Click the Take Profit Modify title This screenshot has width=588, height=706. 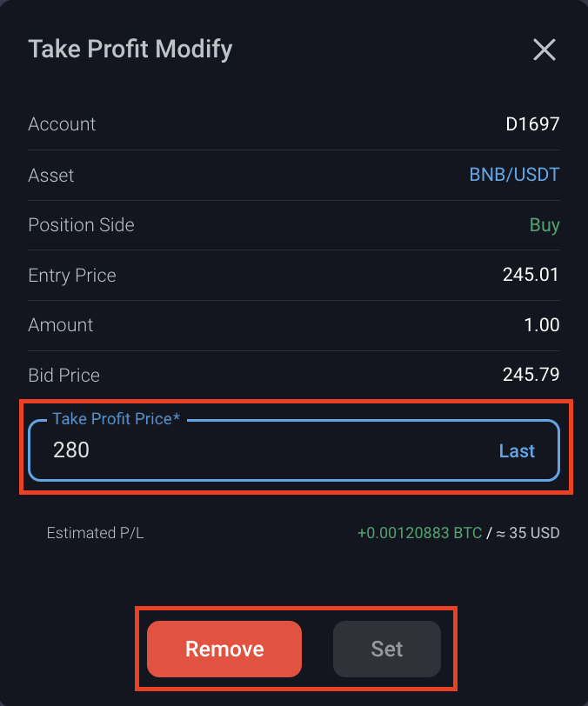point(130,49)
